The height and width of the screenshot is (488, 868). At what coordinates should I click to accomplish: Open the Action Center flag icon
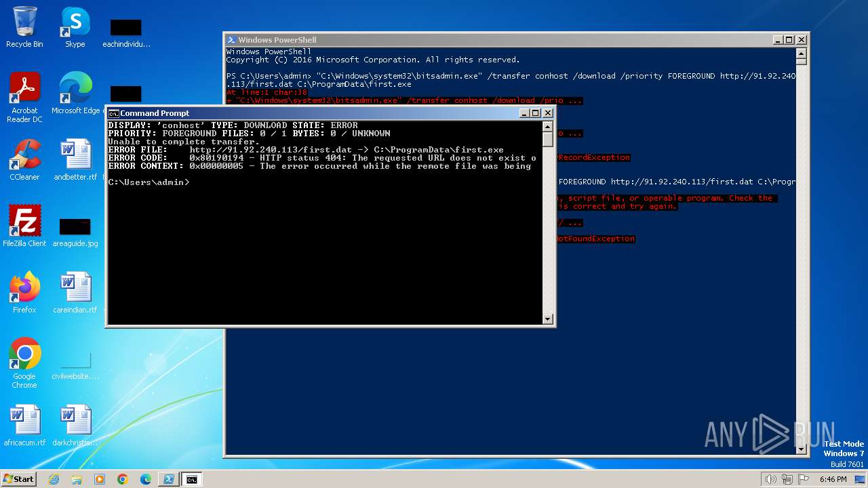(803, 479)
